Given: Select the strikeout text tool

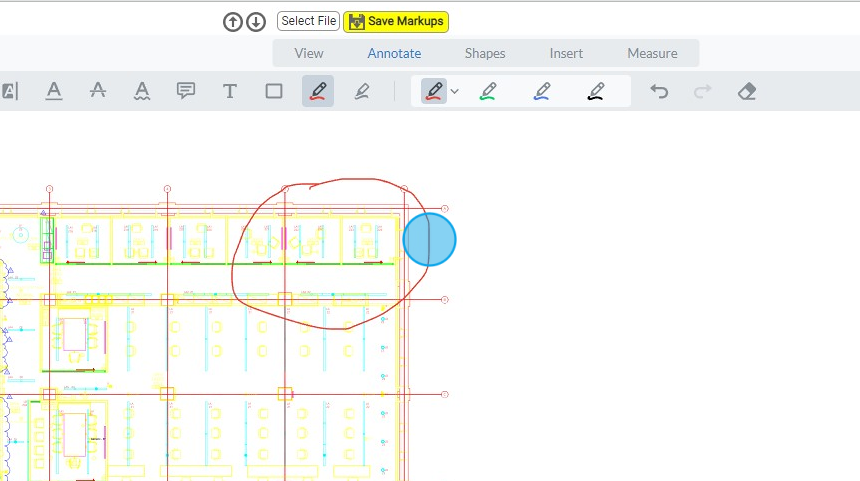Looking at the screenshot, I should (x=98, y=91).
